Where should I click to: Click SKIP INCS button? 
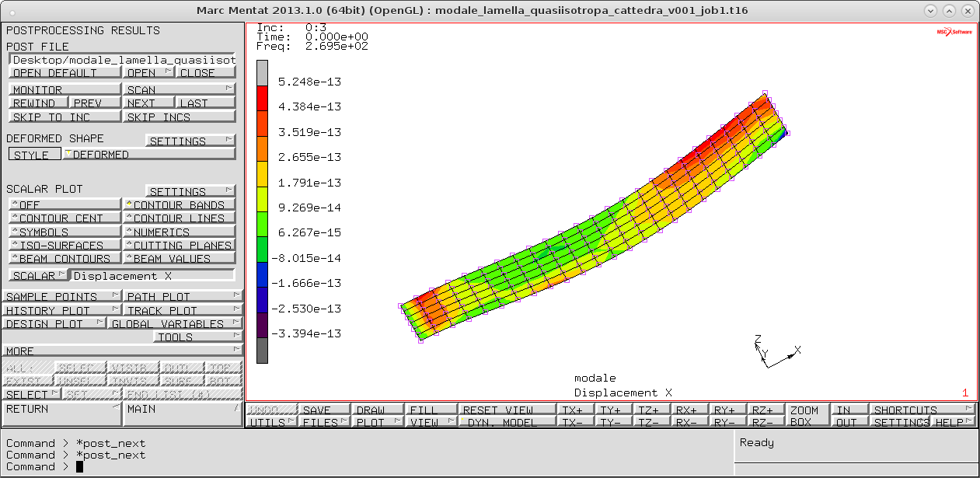(x=179, y=117)
